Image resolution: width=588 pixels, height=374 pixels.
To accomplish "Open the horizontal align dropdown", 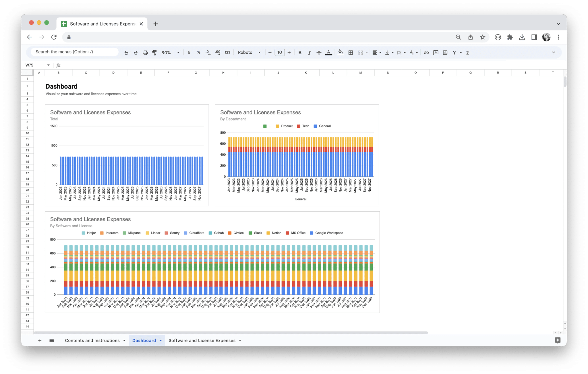I will 377,52.
